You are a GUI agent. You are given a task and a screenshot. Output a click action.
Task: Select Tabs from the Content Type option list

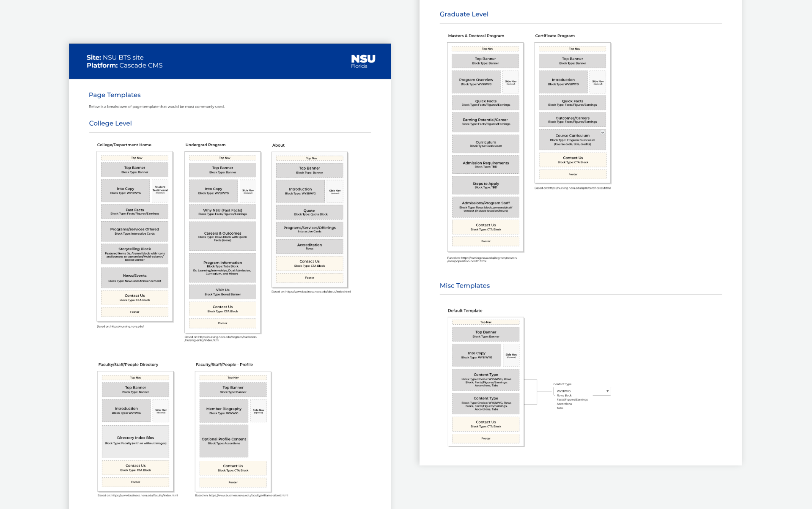tap(559, 408)
